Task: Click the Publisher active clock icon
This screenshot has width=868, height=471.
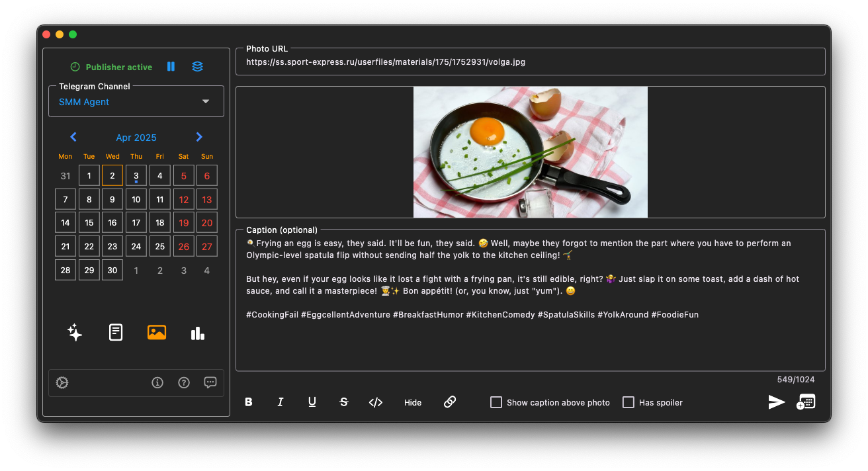Action: (75, 67)
